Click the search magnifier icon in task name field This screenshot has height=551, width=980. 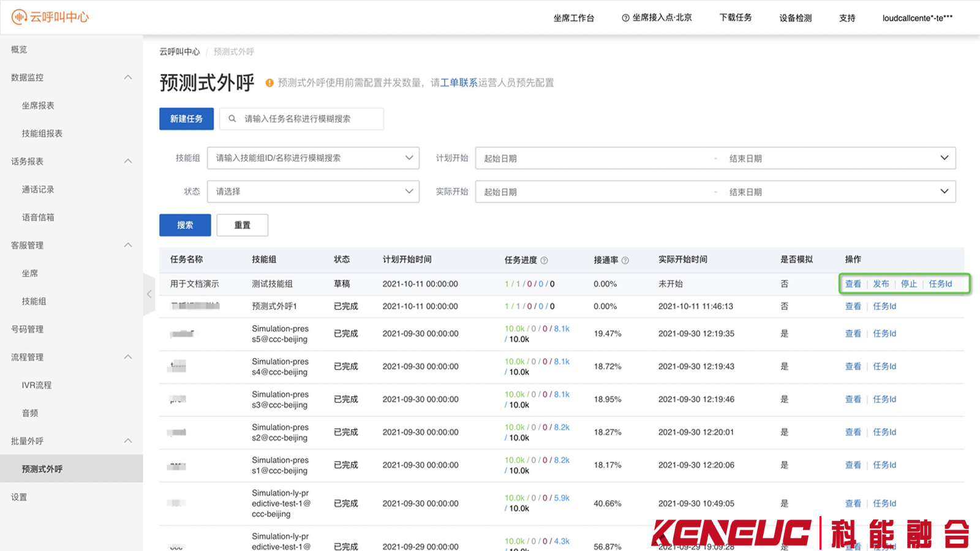coord(232,119)
